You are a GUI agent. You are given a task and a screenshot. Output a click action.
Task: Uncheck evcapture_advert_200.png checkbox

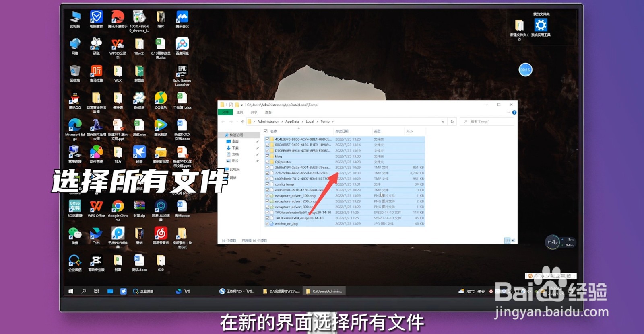coord(267,201)
